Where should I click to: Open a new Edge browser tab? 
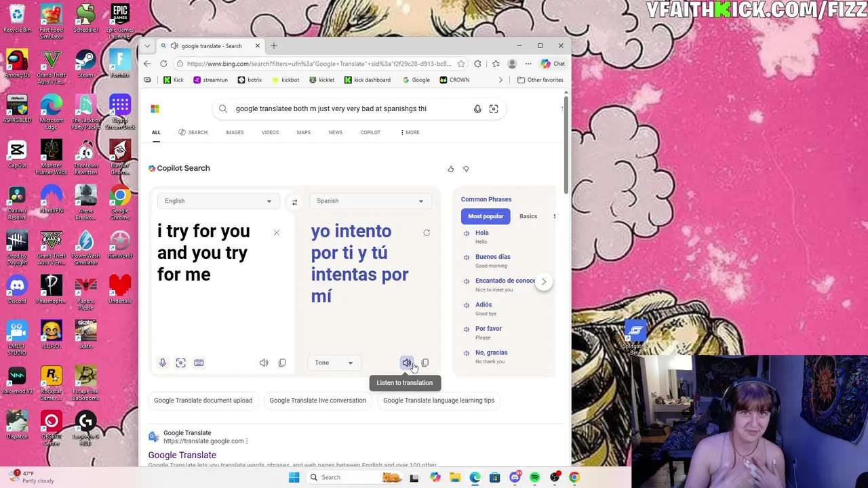tap(274, 46)
